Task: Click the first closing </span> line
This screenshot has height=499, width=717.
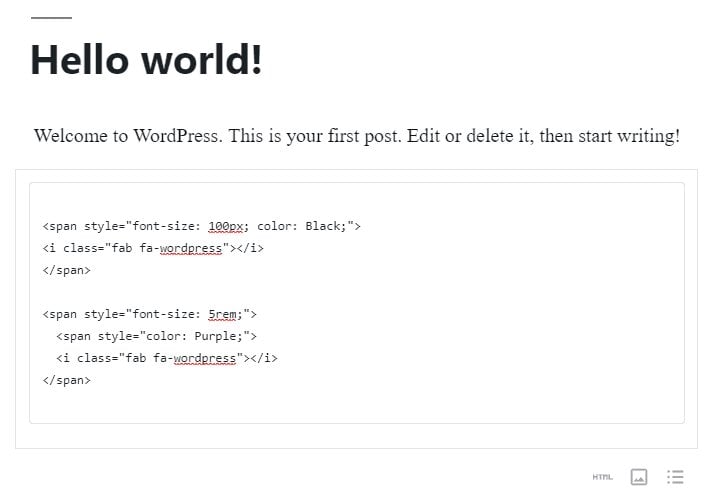Action: [67, 270]
